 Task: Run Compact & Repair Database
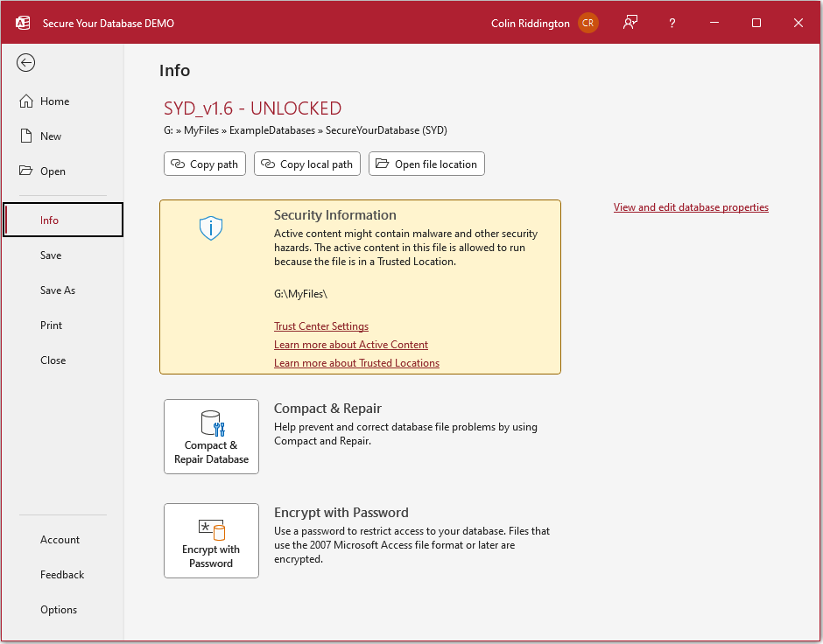tap(212, 437)
